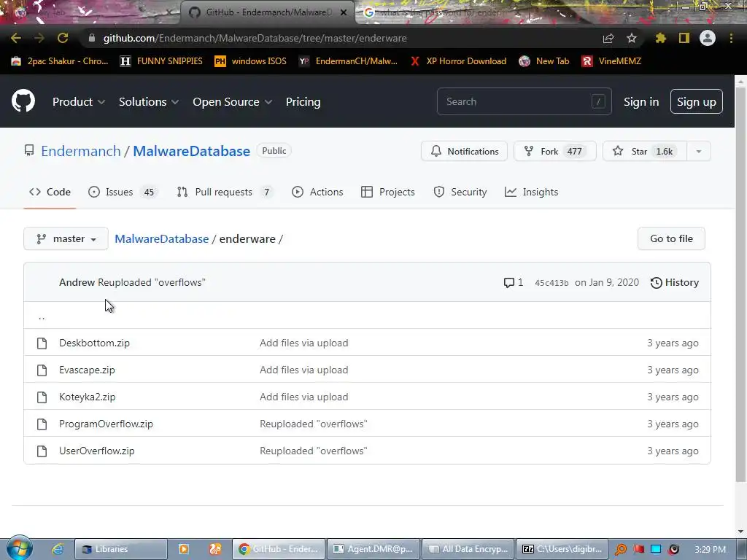
Task: Open the Agent.DMR taskbar window
Action: [374, 549]
